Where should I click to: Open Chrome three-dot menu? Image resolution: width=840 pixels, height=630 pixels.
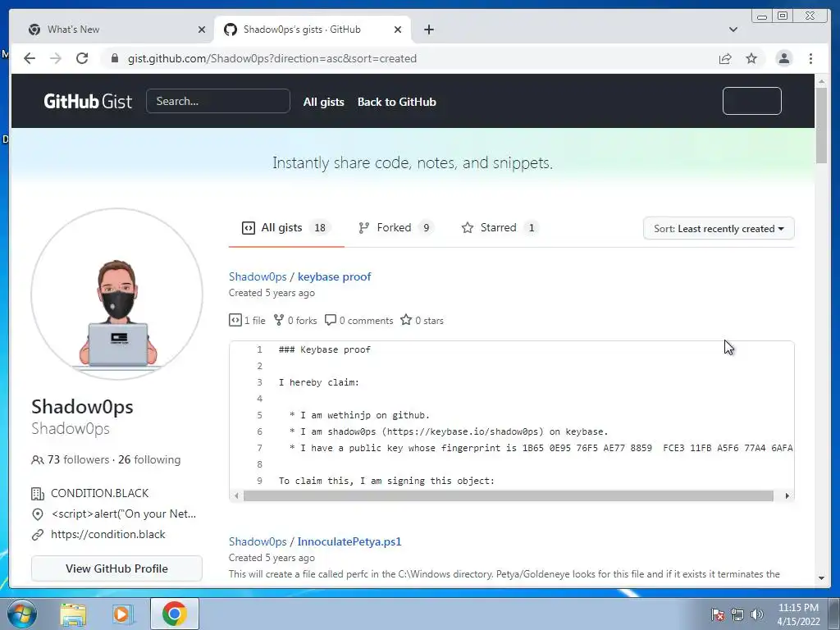click(x=810, y=58)
